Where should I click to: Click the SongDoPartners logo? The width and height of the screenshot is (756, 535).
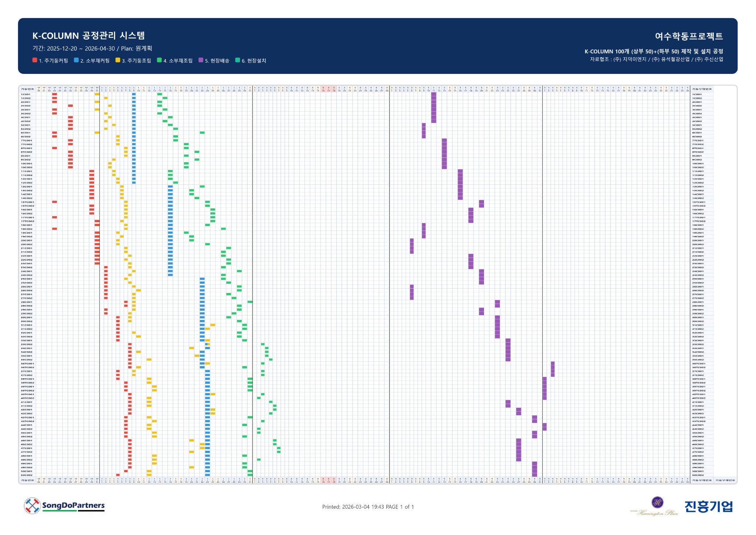[65, 506]
